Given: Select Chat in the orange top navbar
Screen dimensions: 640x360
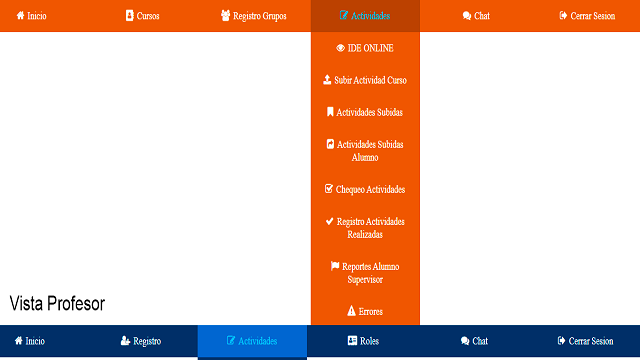Looking at the screenshot, I should click(476, 16).
